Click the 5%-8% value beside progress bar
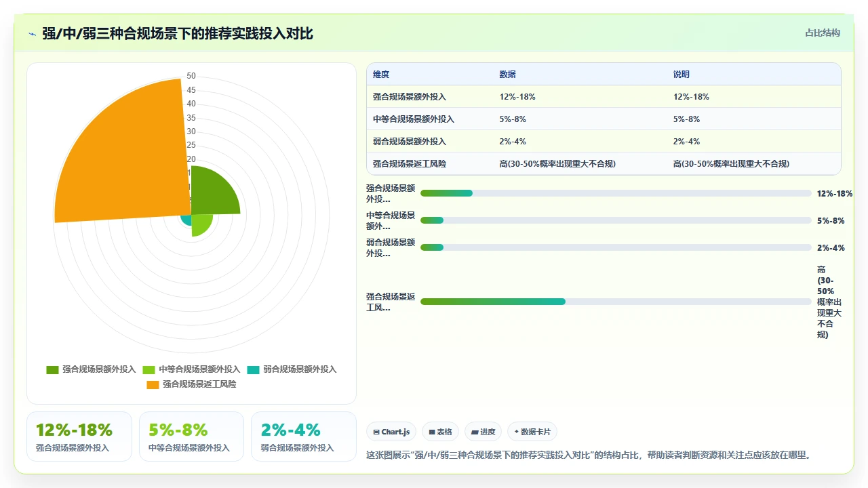Screen dimensions: 868x488 pyautogui.click(x=831, y=220)
